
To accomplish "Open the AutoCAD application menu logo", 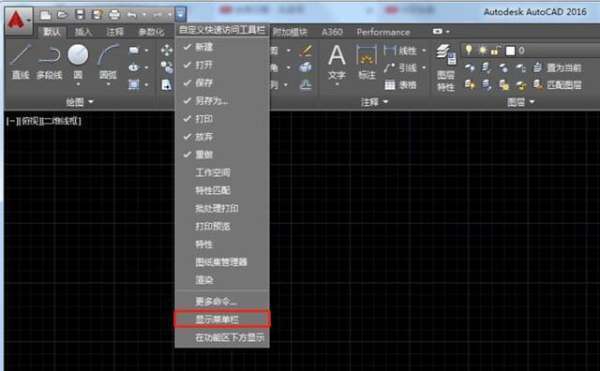I will click(x=18, y=20).
